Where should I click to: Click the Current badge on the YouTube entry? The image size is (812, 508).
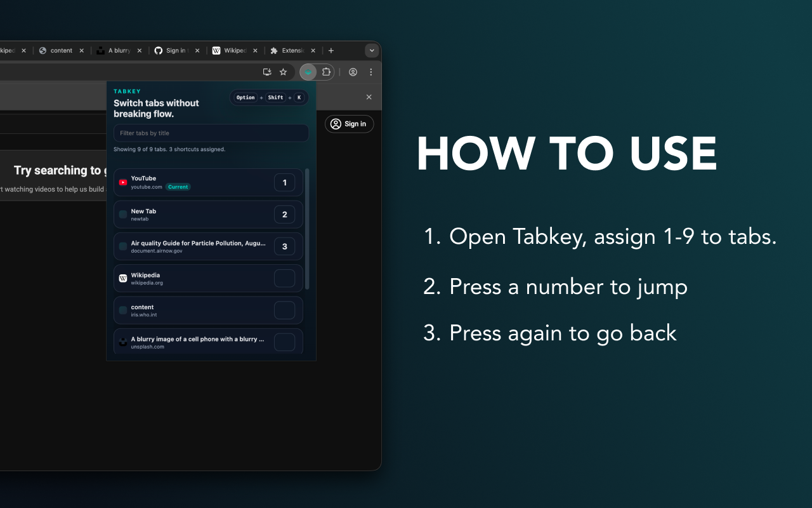(x=178, y=187)
